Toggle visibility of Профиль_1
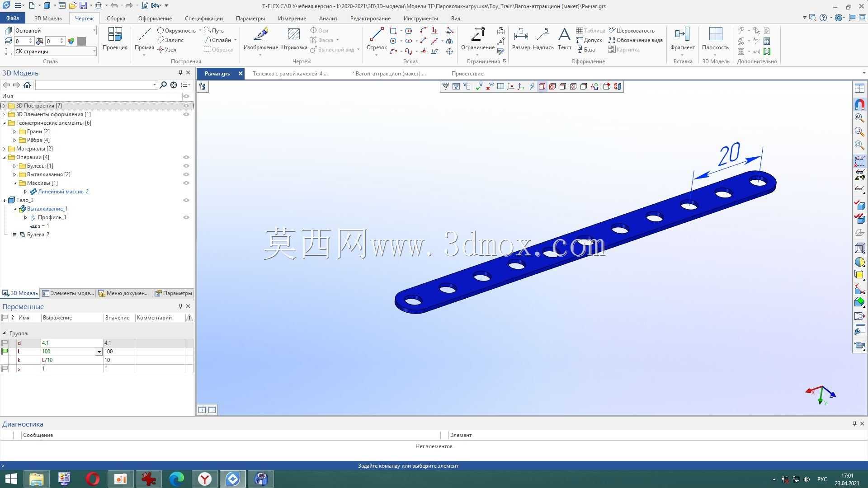868x488 pixels. click(x=186, y=217)
